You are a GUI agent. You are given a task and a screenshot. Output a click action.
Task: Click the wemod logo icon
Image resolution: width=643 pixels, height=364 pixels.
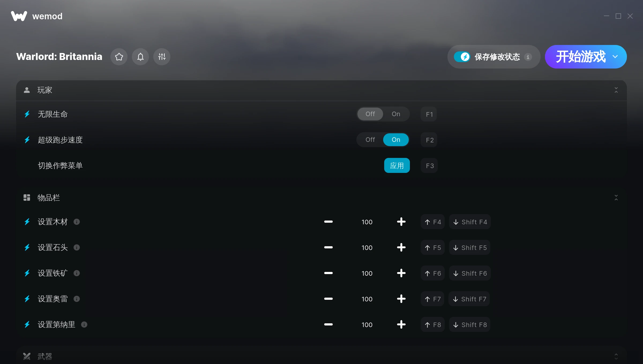[19, 16]
